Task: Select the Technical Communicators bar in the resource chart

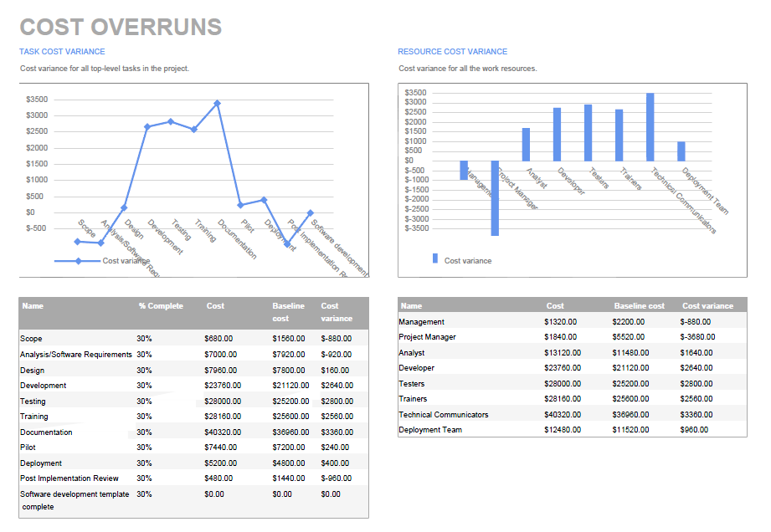Action: click(650, 127)
